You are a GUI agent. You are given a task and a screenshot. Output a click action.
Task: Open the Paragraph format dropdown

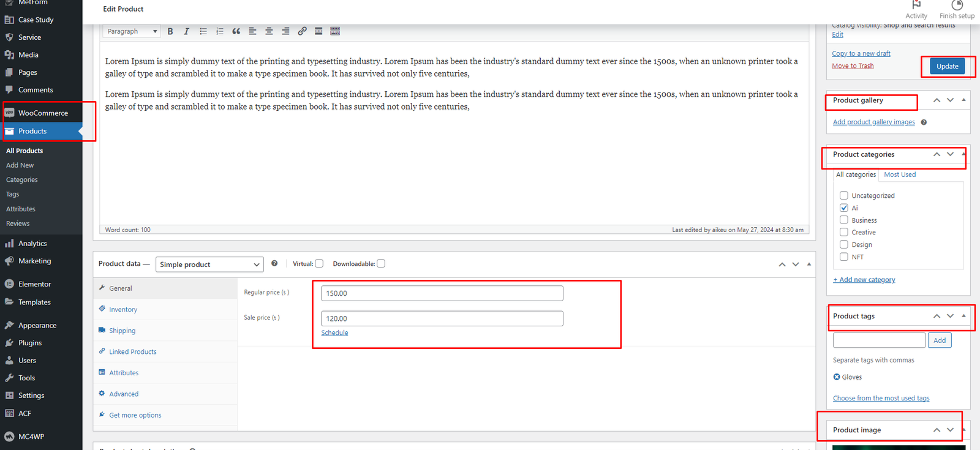(132, 31)
